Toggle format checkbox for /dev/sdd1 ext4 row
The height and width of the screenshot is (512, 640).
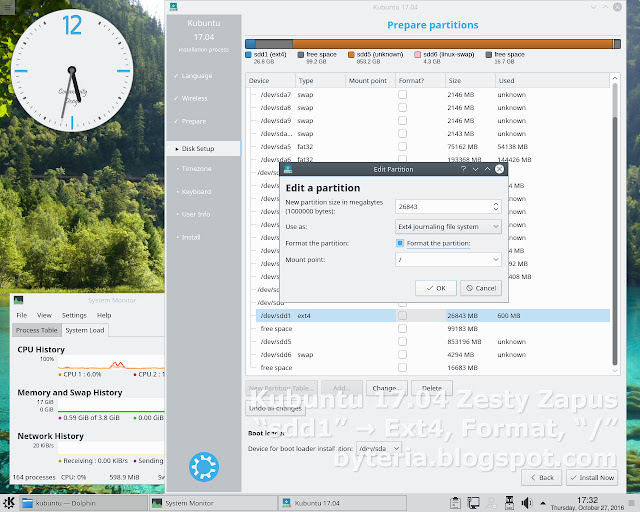pyautogui.click(x=402, y=315)
